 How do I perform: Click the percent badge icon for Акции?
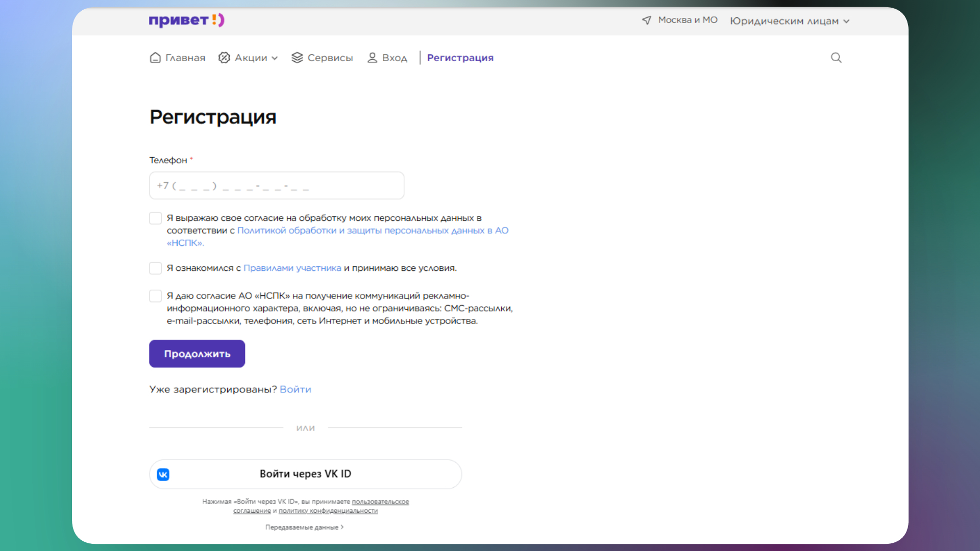tap(224, 58)
